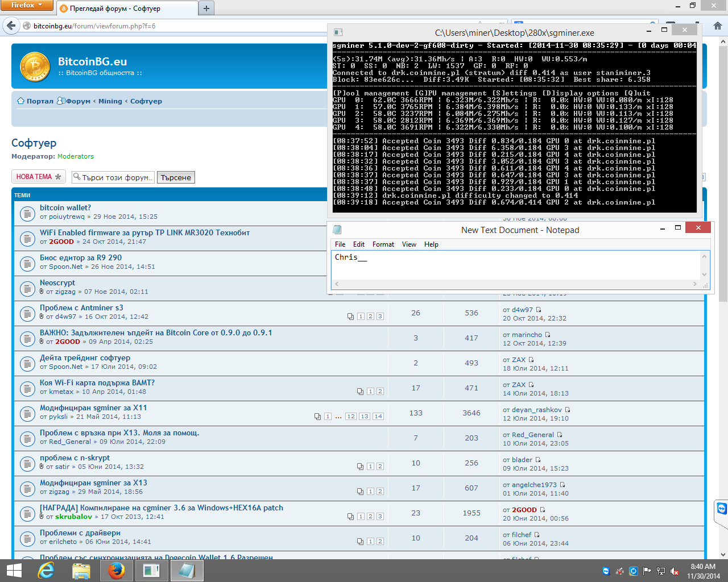Click the muted volume tray icon
Screen dimensions: 728x582
[x=675, y=571]
